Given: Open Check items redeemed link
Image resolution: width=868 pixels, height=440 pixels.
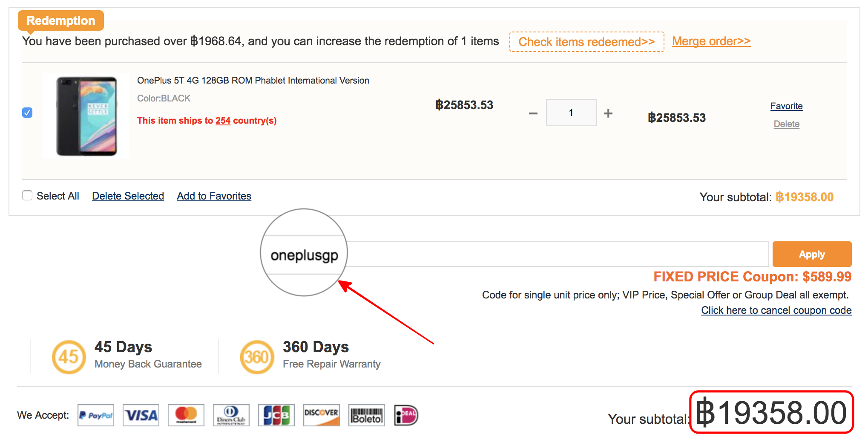Looking at the screenshot, I should (586, 42).
